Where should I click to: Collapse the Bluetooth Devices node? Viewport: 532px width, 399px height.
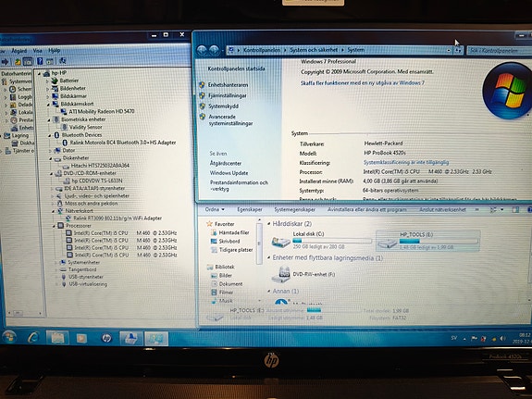click(x=49, y=135)
